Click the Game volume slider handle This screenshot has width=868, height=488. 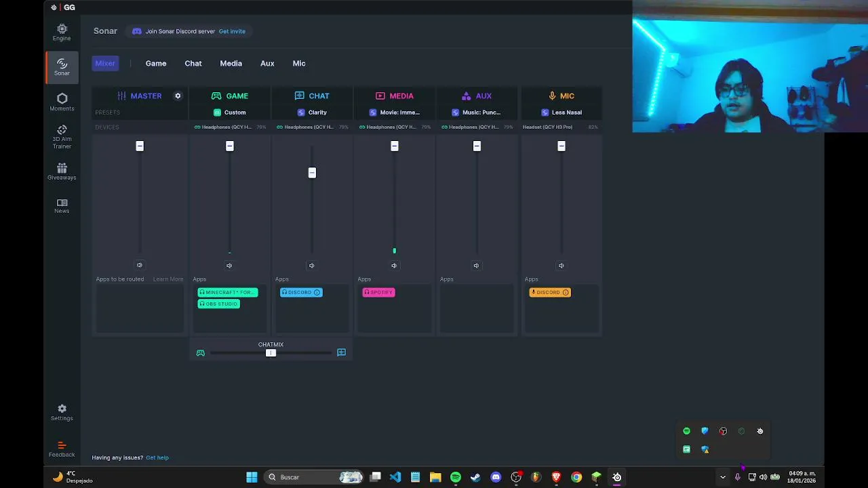point(229,146)
